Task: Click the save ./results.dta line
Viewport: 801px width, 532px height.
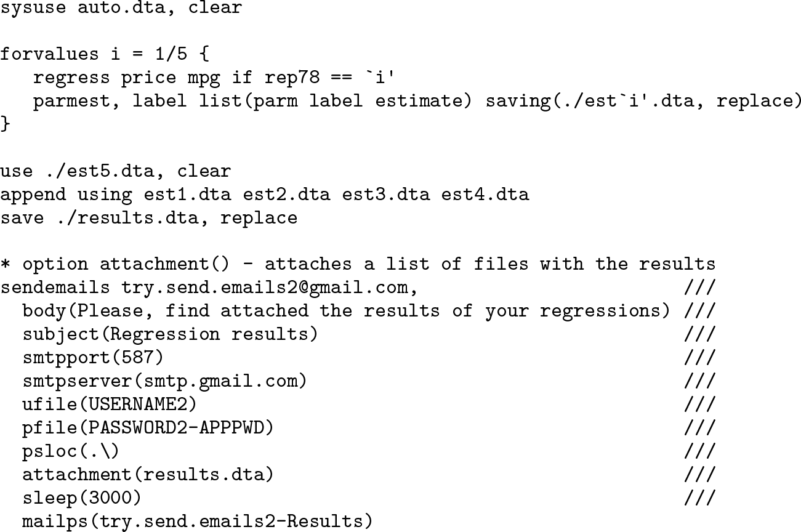Action: (x=148, y=219)
